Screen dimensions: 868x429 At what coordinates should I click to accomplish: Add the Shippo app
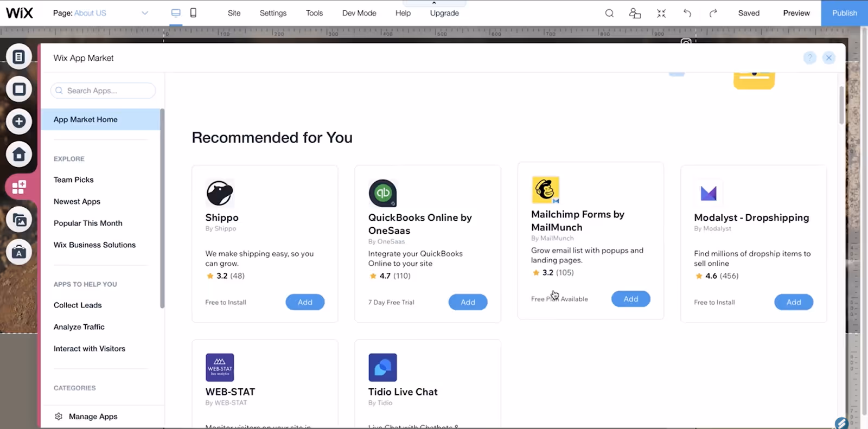(305, 302)
